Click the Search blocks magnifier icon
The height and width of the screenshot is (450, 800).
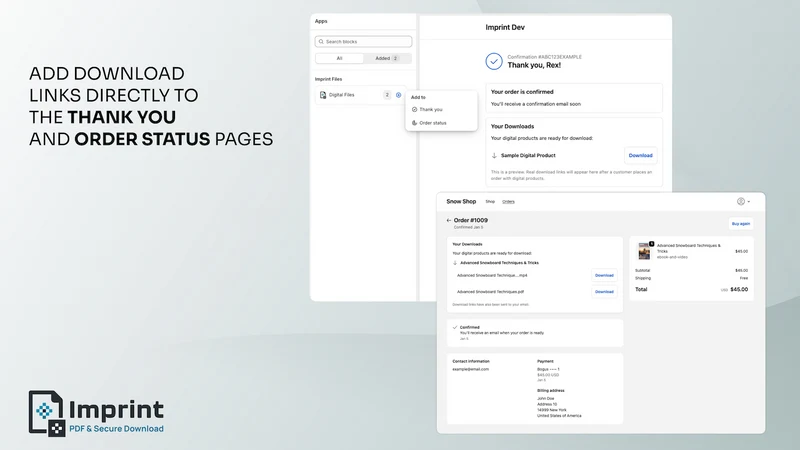(x=321, y=41)
